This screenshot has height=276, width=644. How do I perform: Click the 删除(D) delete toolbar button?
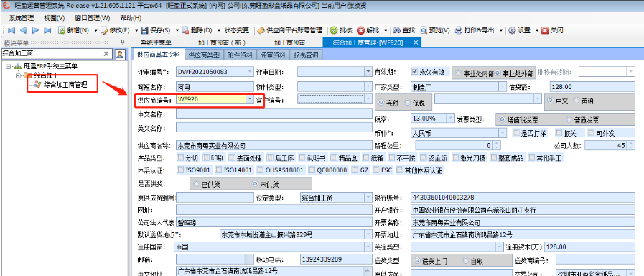pyautogui.click(x=197, y=30)
